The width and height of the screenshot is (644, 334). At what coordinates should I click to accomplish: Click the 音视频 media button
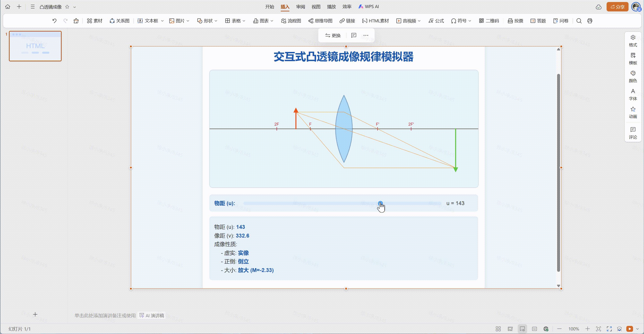[406, 21]
